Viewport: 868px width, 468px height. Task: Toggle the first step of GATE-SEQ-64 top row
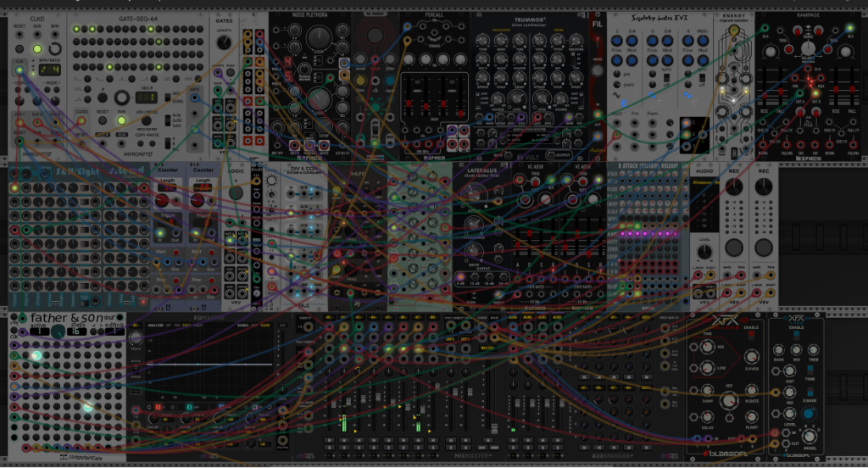coord(76,29)
